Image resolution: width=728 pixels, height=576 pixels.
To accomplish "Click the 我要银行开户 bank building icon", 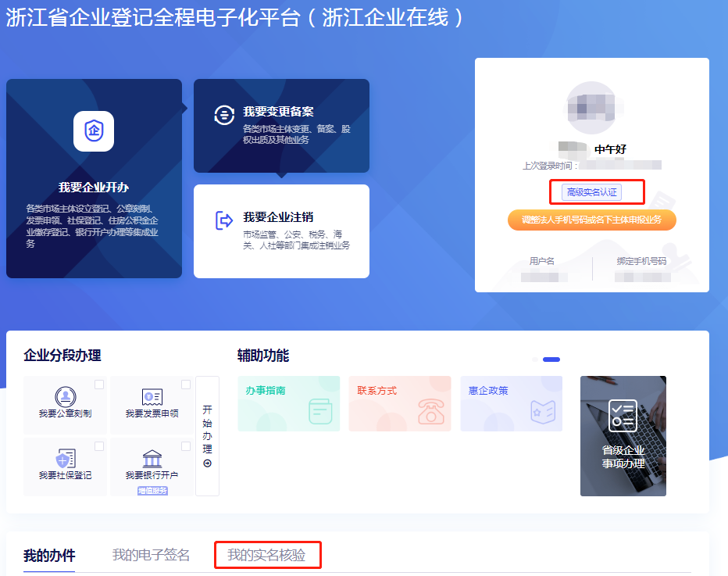I will (x=152, y=459).
